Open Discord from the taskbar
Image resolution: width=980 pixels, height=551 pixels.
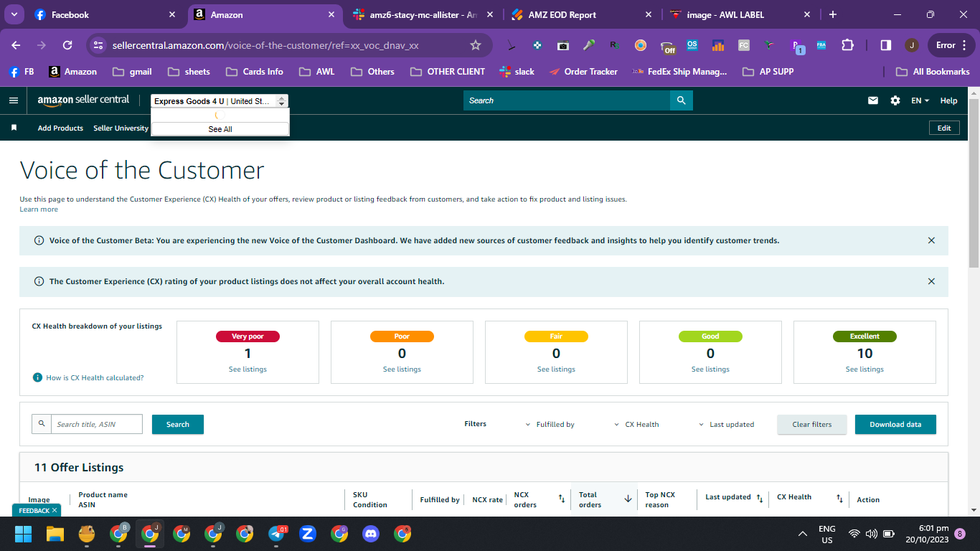tap(371, 534)
